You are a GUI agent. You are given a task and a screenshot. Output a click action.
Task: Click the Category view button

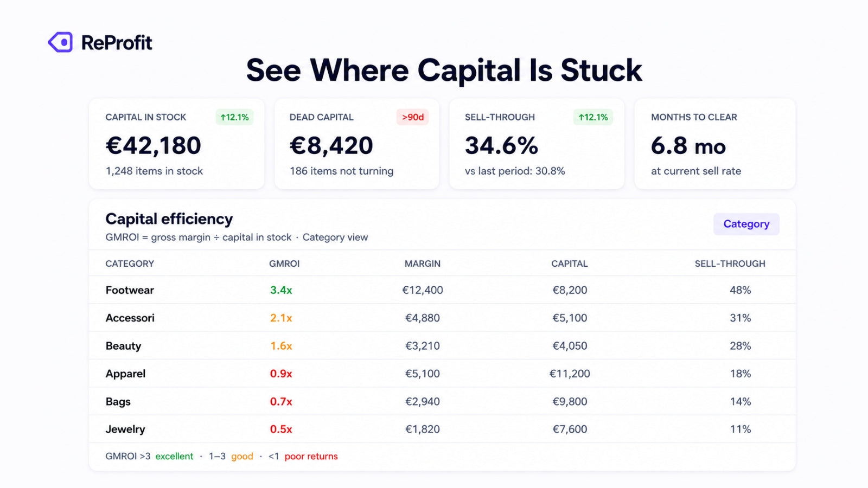(x=746, y=224)
